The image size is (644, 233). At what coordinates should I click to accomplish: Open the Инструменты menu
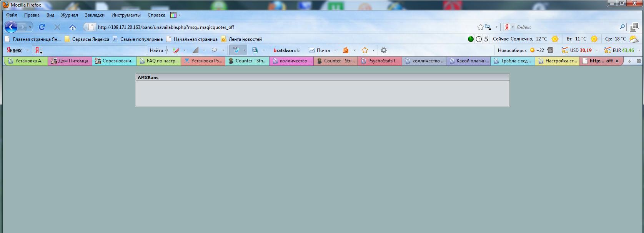tap(126, 15)
